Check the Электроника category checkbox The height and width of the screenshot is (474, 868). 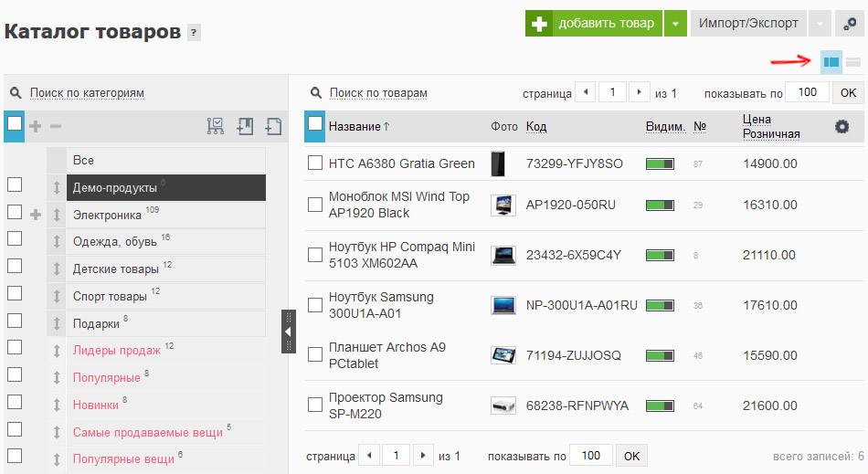(x=15, y=213)
